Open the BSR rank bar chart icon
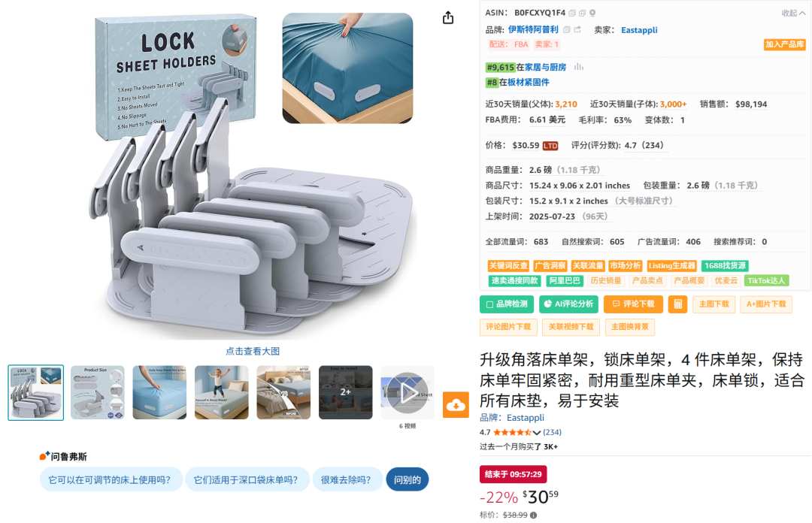Image resolution: width=812 pixels, height=523 pixels. point(579,67)
